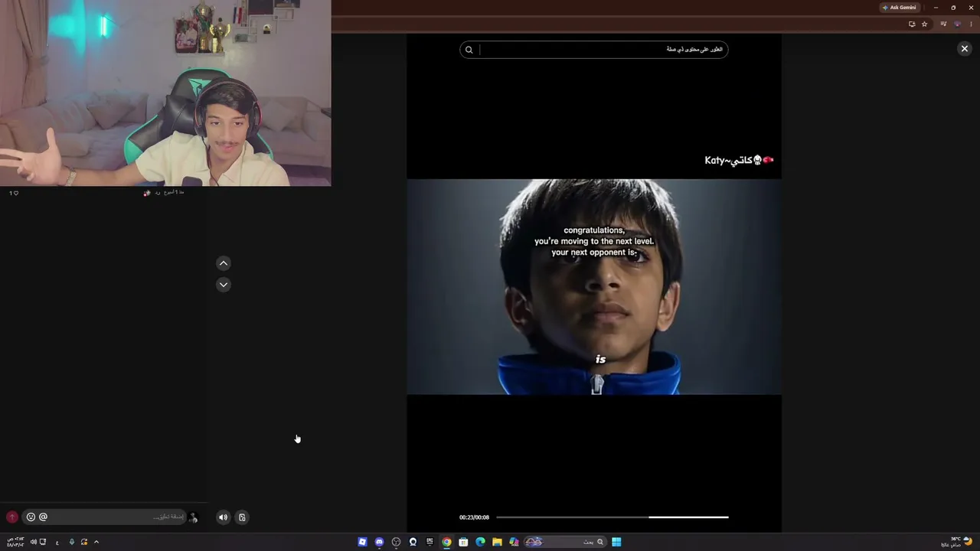Open Chrome's three-dot menu
This screenshot has width=980, height=551.
tap(971, 24)
